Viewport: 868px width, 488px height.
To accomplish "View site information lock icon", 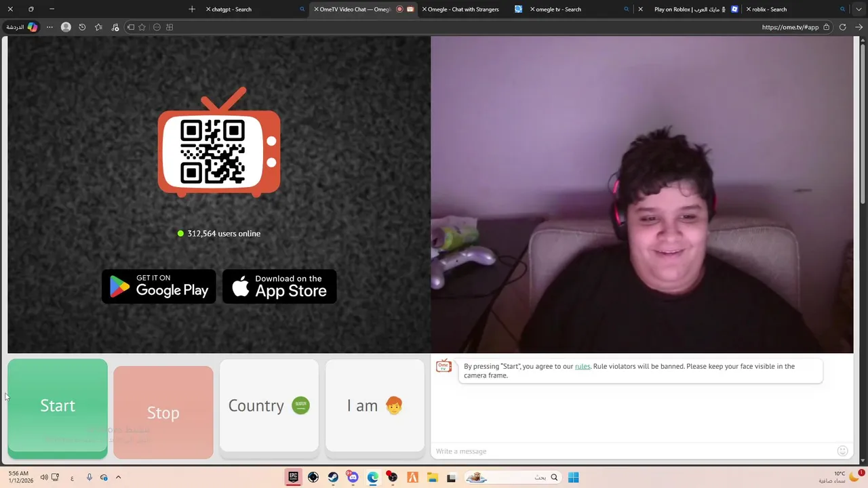I will 826,27.
